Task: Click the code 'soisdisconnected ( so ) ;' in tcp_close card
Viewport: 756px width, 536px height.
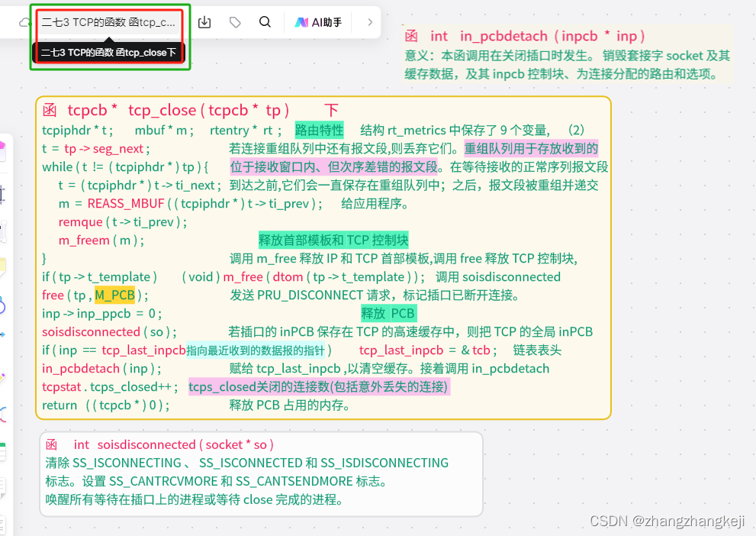Action: pyautogui.click(x=109, y=332)
